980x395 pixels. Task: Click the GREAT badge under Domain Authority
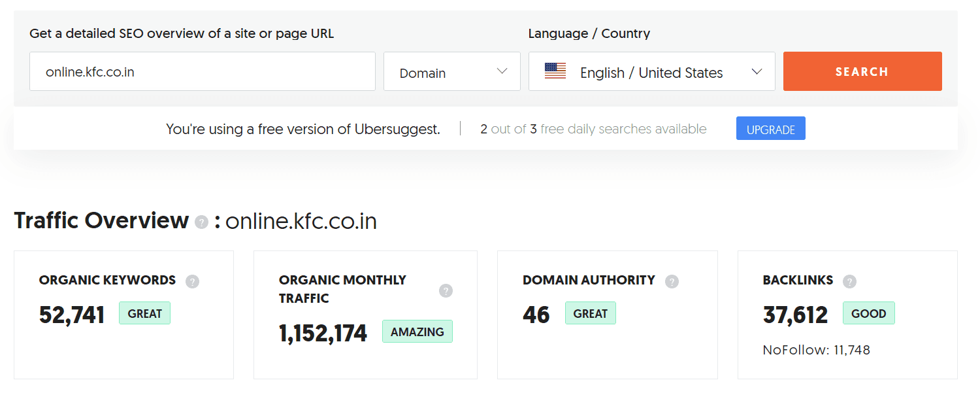click(x=590, y=313)
